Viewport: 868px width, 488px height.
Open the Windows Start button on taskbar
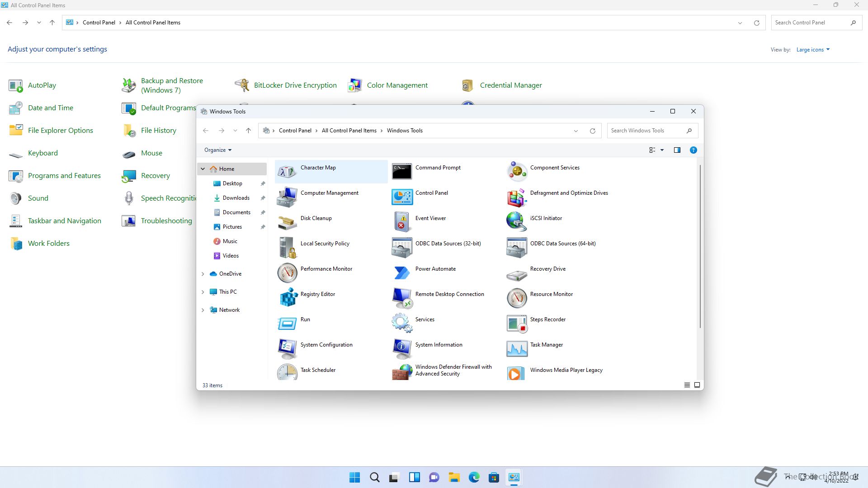(x=355, y=477)
